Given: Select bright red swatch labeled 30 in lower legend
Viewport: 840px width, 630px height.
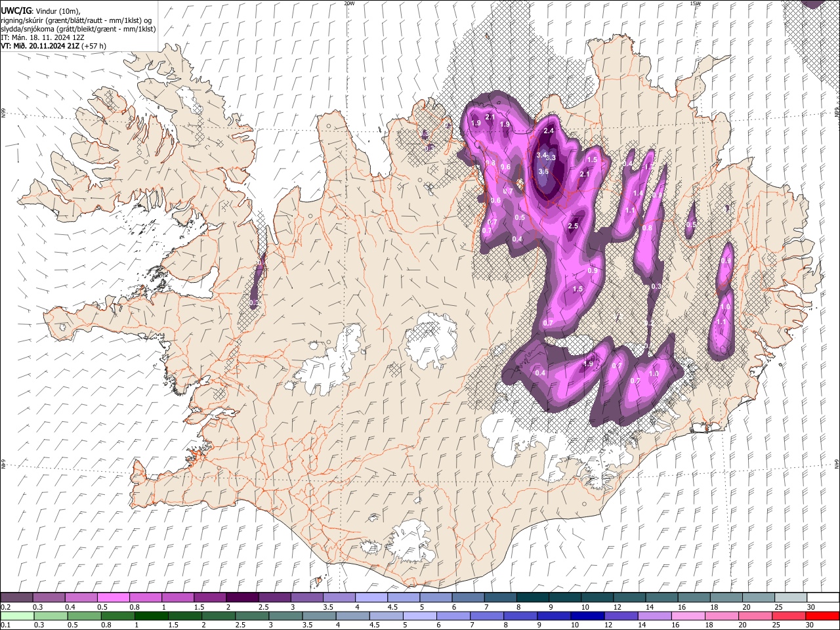Looking at the screenshot, I should click(822, 616).
